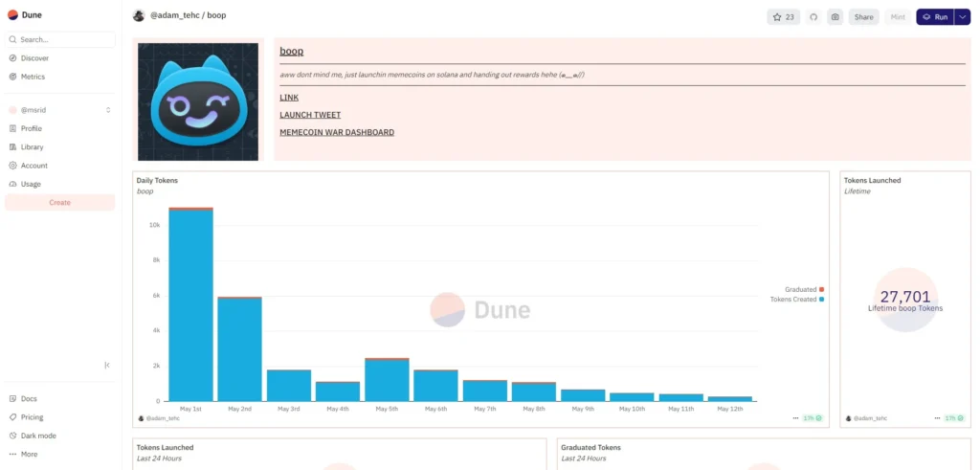Viewport: 980px width, 470px height.
Task: Click the boop mascot image
Action: tap(198, 101)
